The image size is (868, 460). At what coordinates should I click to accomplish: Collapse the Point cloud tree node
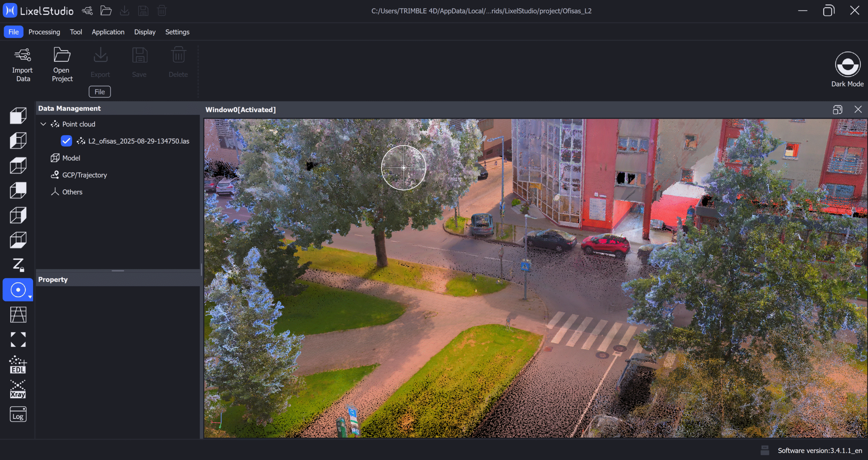pyautogui.click(x=43, y=124)
